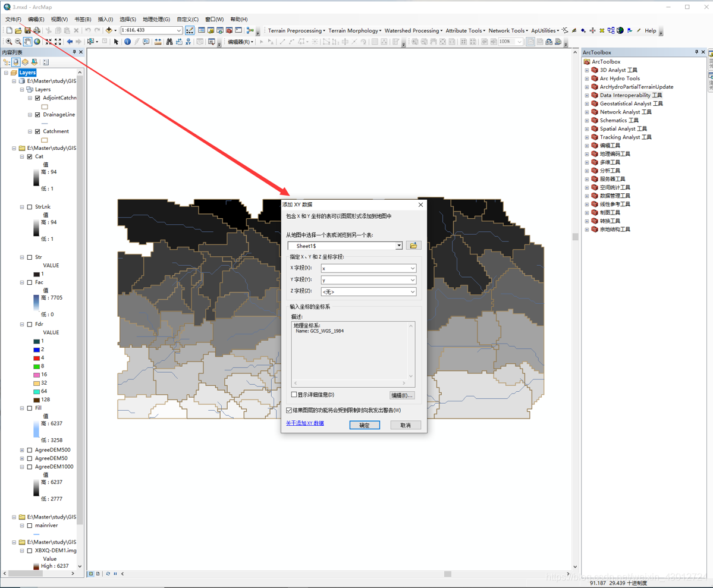Open the 编辑器(R) dropdown button
This screenshot has height=588, width=713.
tap(241, 42)
